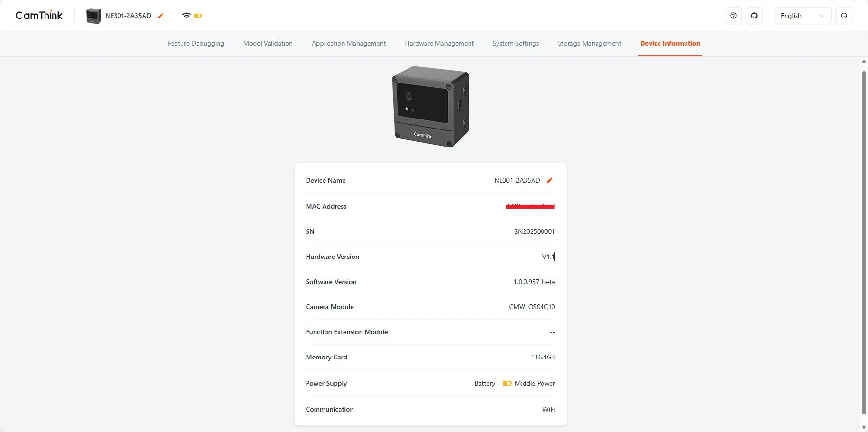Open the English language dropdown
The image size is (868, 432).
pos(802,16)
